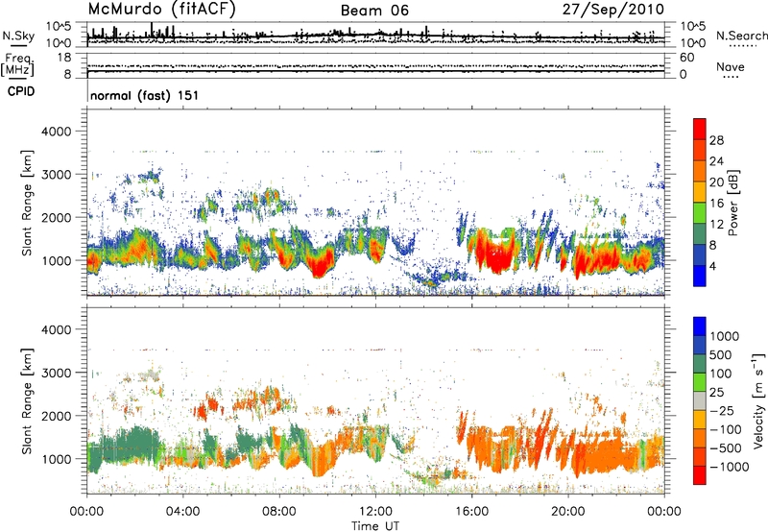This screenshot has width=768, height=532.
Task: Click the 'Velocity [m s-1]' colorbar label
Action: [x=758, y=400]
